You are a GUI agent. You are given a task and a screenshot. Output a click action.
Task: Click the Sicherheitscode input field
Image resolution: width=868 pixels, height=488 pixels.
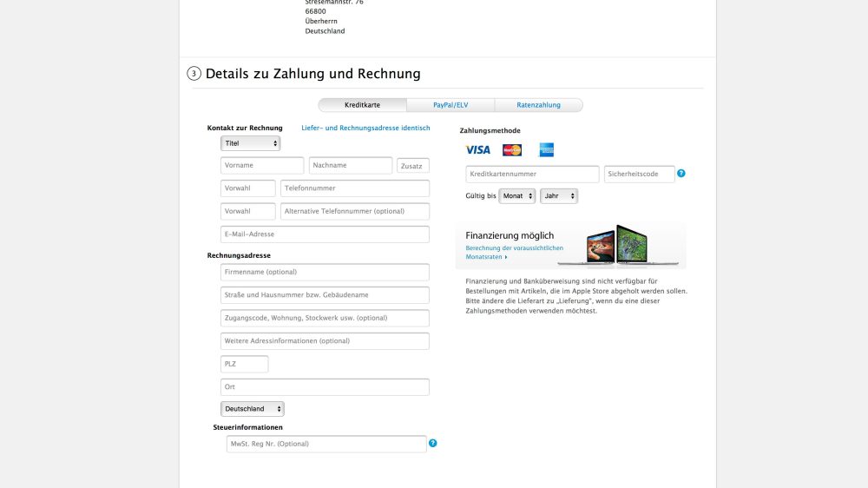(x=639, y=175)
